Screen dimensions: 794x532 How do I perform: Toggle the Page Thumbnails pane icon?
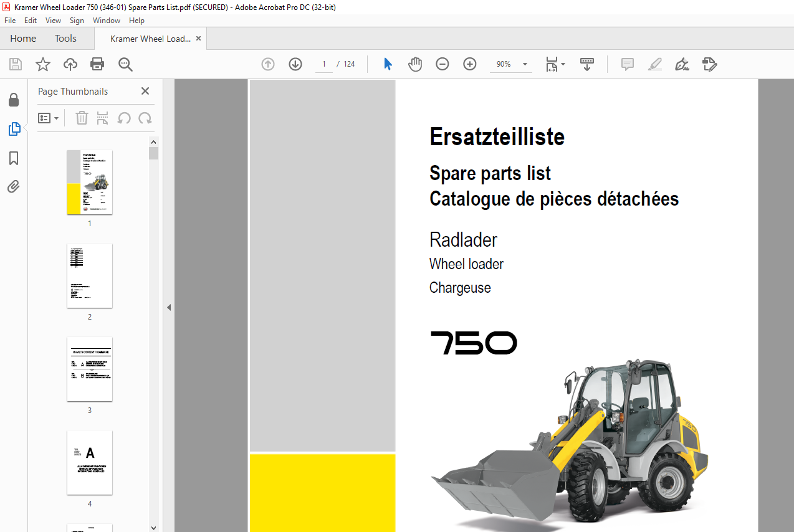(14, 129)
